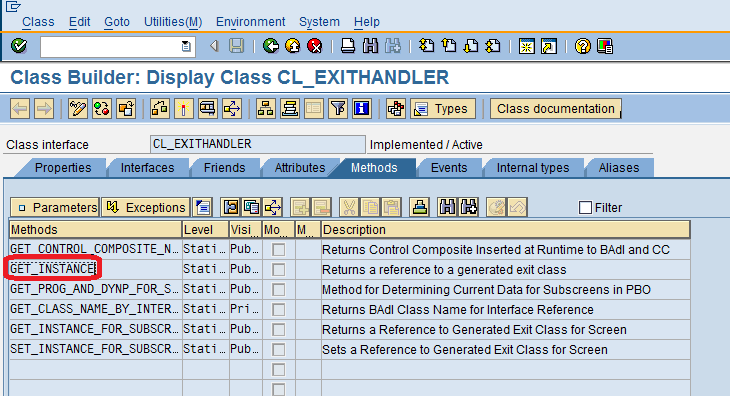
Task: Create new session icon
Action: pos(527,46)
